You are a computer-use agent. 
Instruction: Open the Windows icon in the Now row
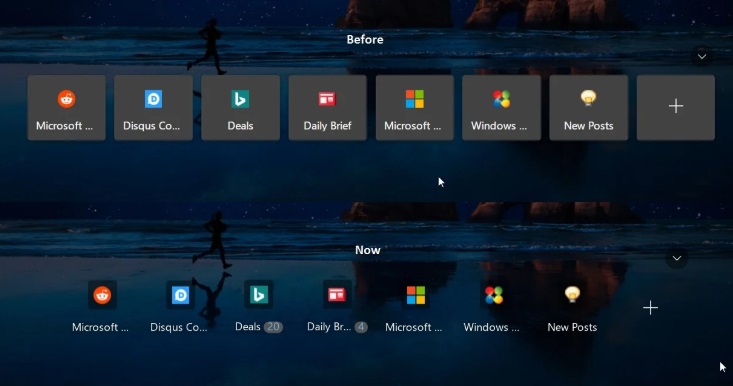(494, 295)
